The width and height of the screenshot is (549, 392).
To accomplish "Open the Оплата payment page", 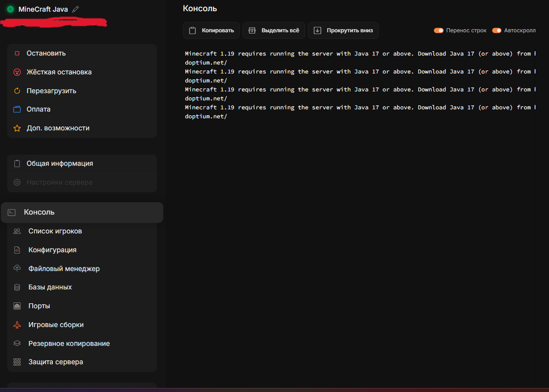I will [x=38, y=109].
